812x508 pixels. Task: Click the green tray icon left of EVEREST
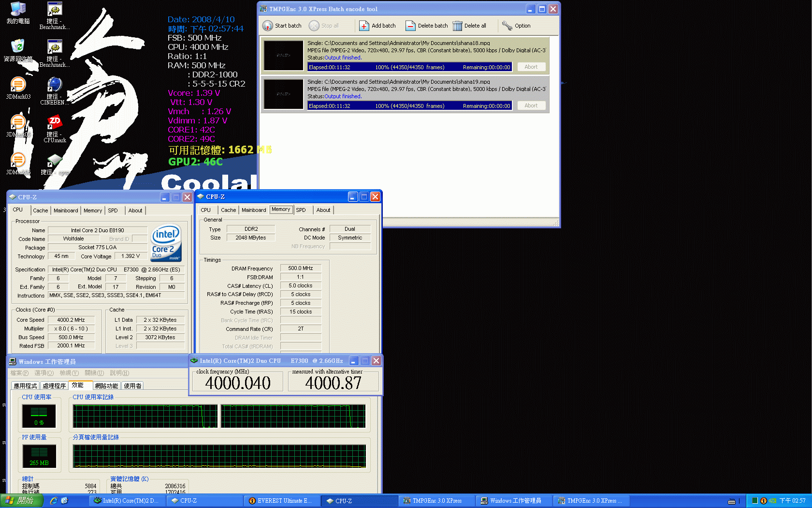[x=754, y=501]
